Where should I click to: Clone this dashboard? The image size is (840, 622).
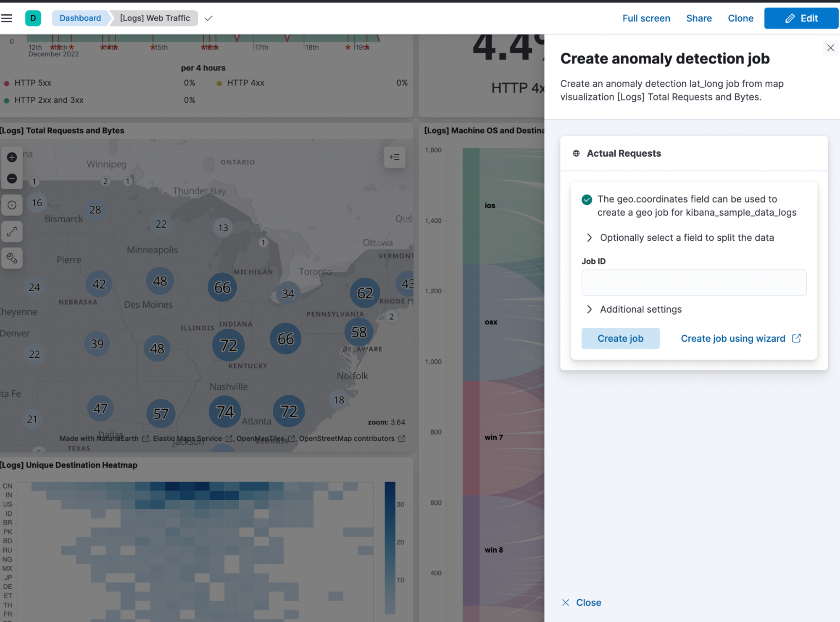740,18
